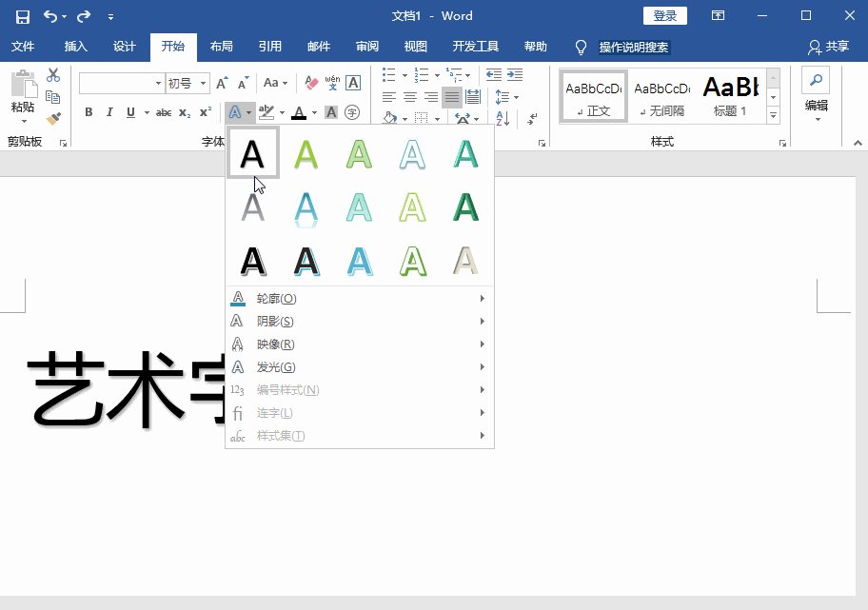The height and width of the screenshot is (610, 868).
Task: Select the enclose characters (字) icon
Action: (x=352, y=111)
